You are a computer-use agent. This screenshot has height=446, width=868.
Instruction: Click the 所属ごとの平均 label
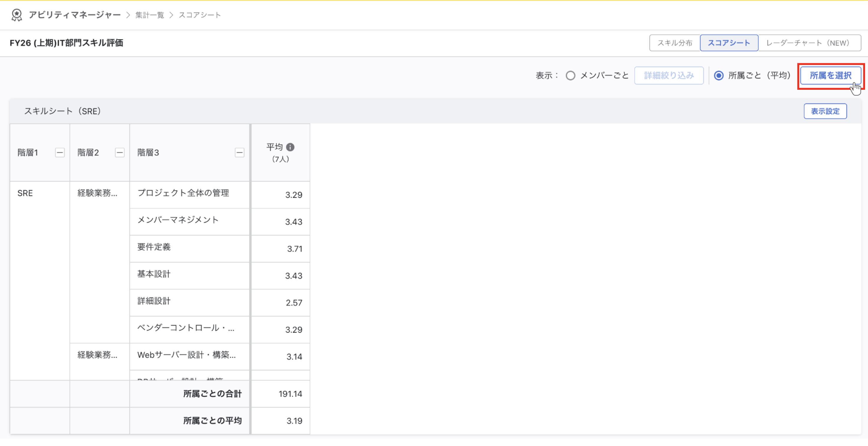coord(212,421)
